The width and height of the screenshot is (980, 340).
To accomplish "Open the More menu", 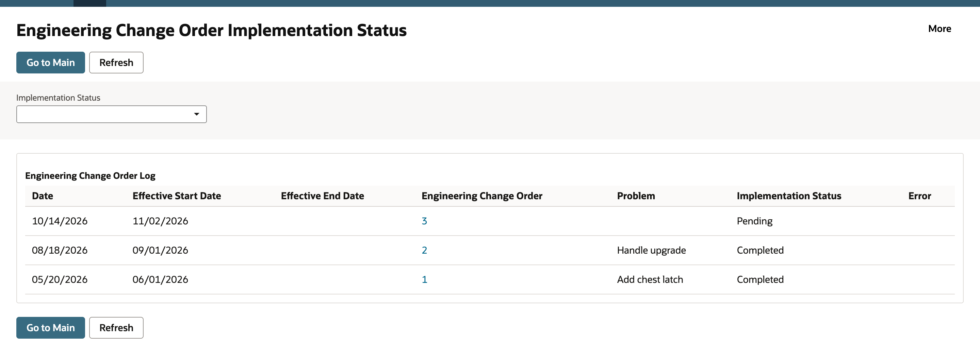I will tap(939, 29).
